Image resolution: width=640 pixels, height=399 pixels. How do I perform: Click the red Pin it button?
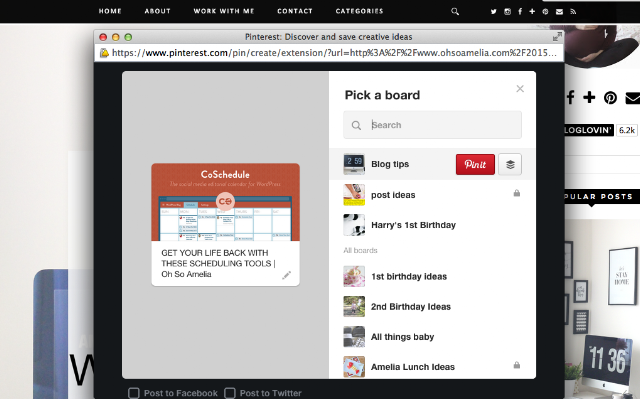(x=475, y=164)
